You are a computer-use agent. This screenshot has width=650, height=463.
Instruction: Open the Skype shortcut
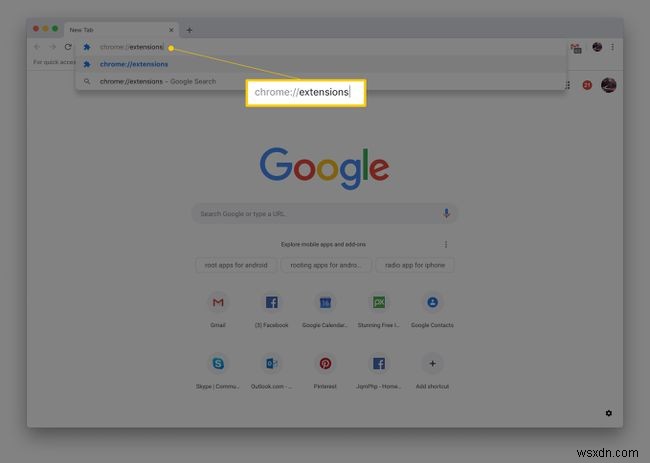point(218,371)
